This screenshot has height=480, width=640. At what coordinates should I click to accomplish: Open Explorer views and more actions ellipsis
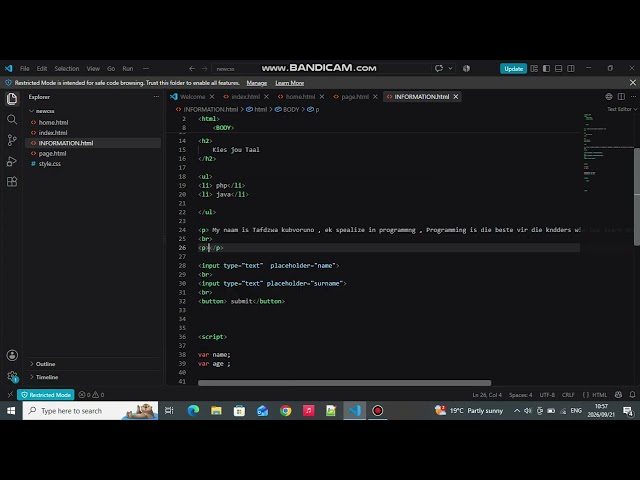[x=156, y=97]
